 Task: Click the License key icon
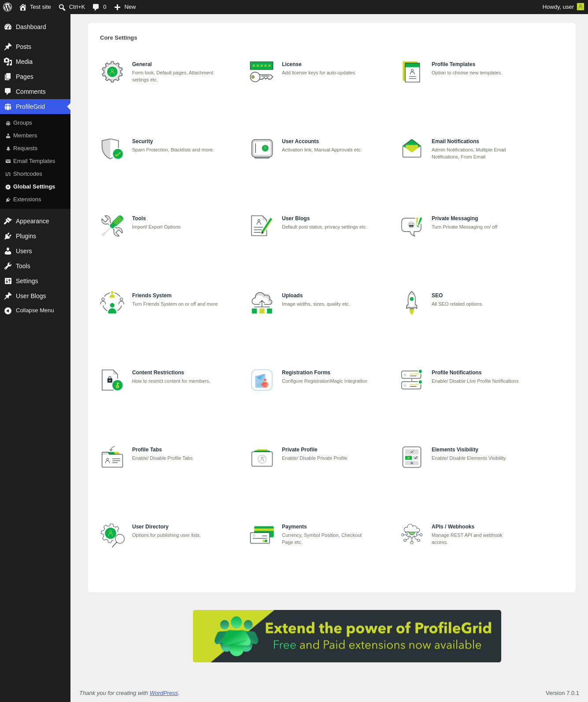262,72
